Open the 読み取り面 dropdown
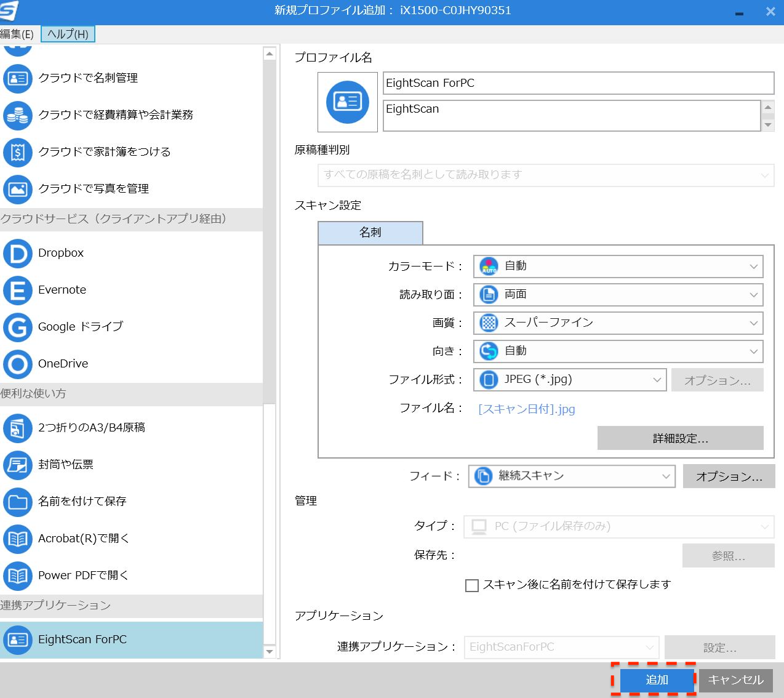The width and height of the screenshot is (784, 698). click(x=618, y=295)
